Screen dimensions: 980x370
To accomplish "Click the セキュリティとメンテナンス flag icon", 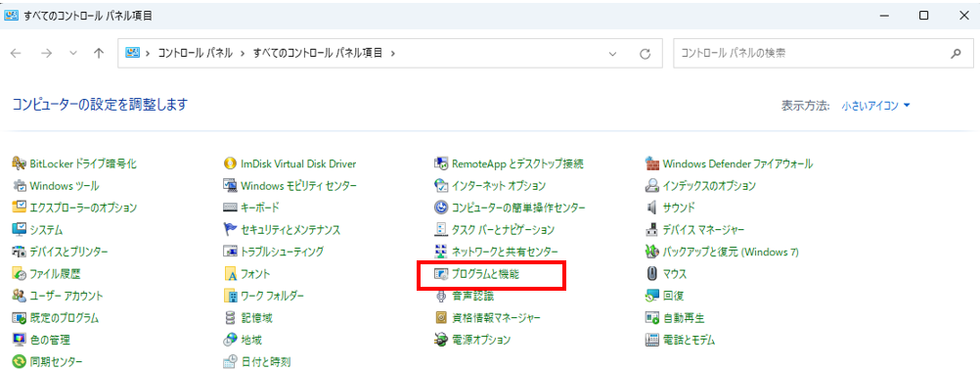I will pyautogui.click(x=230, y=230).
